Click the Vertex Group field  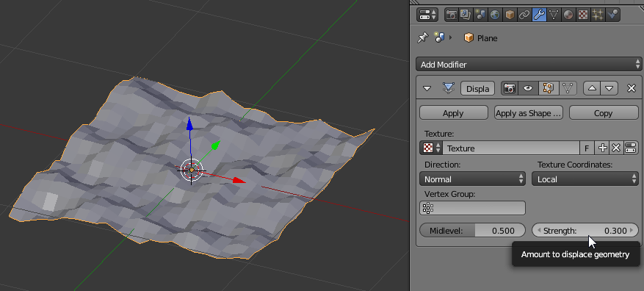(x=472, y=208)
